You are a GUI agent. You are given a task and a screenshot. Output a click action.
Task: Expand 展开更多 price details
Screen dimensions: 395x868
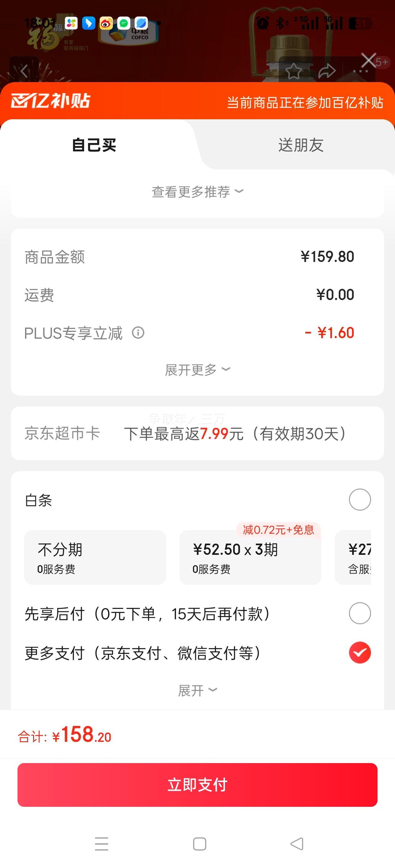pos(197,370)
